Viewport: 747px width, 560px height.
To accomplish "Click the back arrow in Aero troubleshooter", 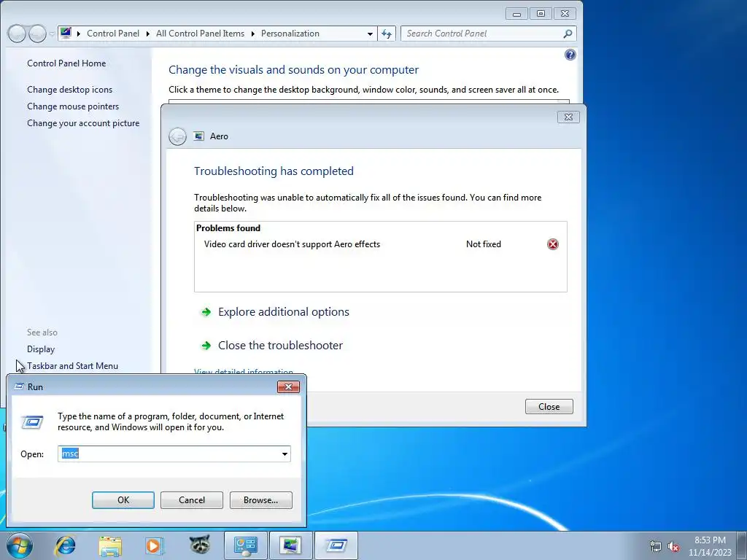I will pyautogui.click(x=177, y=136).
